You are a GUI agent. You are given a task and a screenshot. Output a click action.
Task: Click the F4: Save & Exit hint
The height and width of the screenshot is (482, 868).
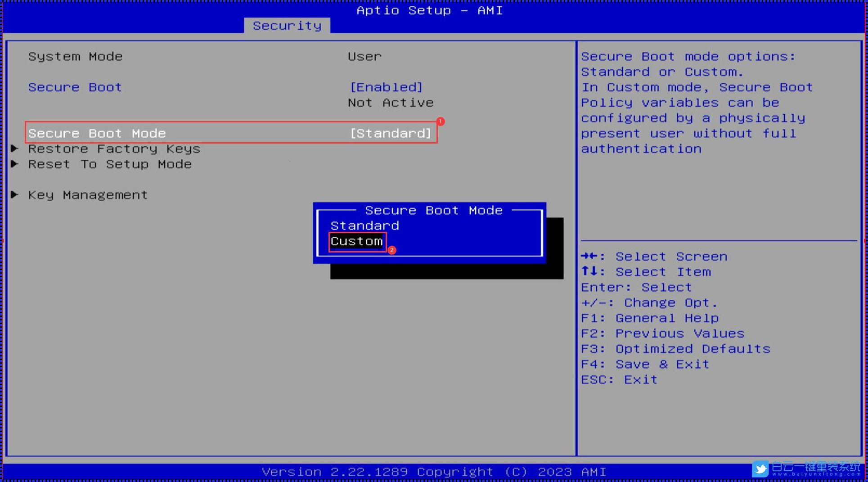click(x=645, y=365)
